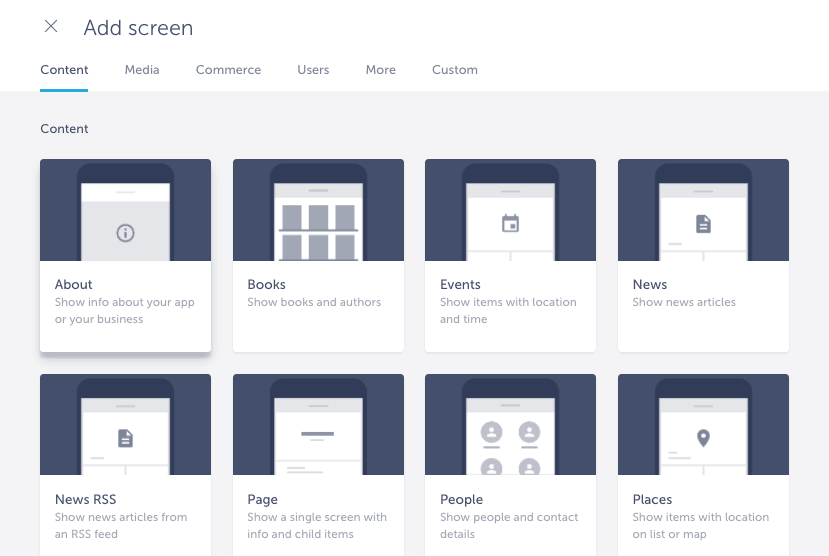Image resolution: width=829 pixels, height=556 pixels.
Task: Choose the Events screen title
Action: coord(460,284)
